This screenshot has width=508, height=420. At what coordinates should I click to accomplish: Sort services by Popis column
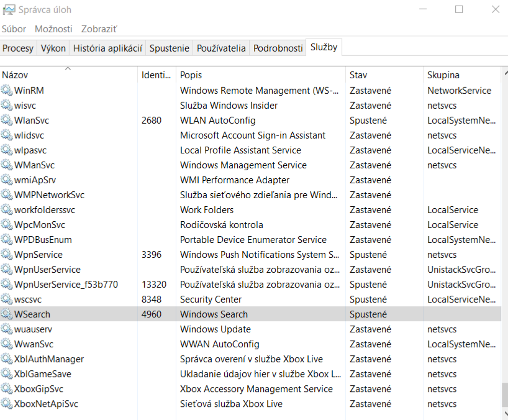click(x=261, y=75)
